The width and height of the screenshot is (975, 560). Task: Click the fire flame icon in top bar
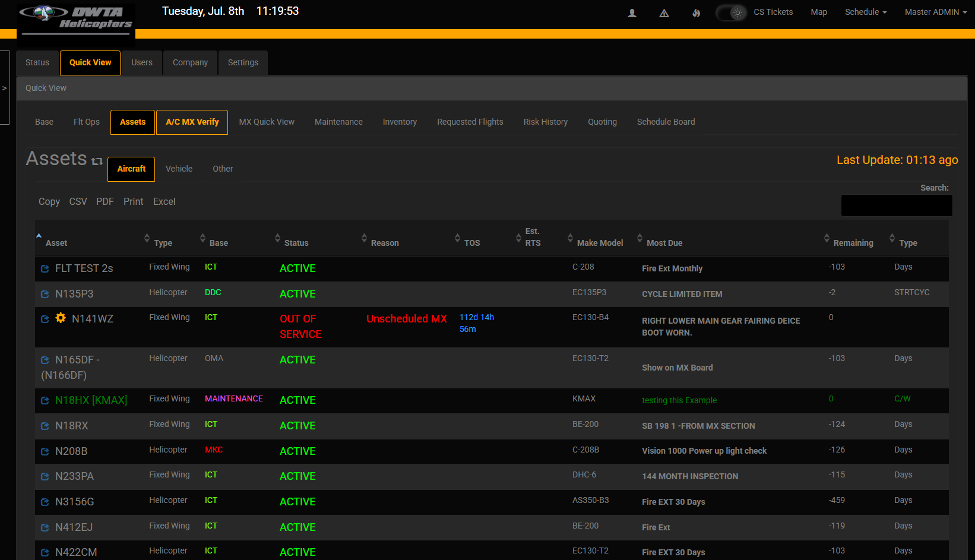click(696, 12)
